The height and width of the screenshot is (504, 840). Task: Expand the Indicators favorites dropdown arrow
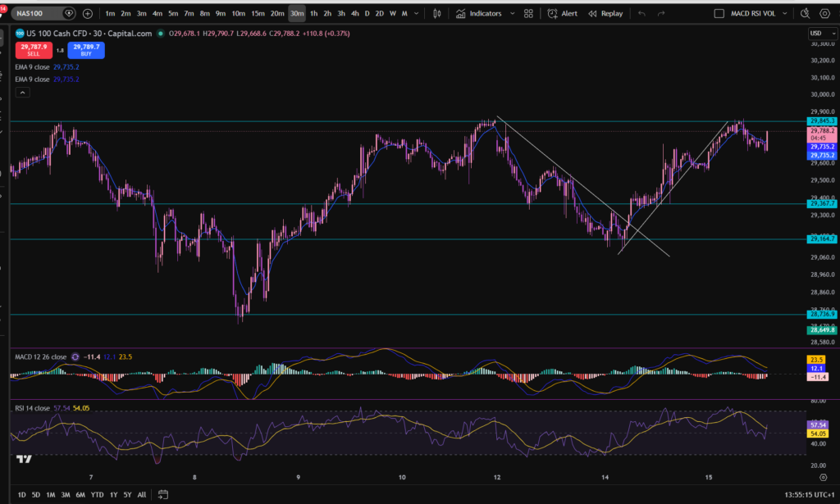(x=512, y=13)
